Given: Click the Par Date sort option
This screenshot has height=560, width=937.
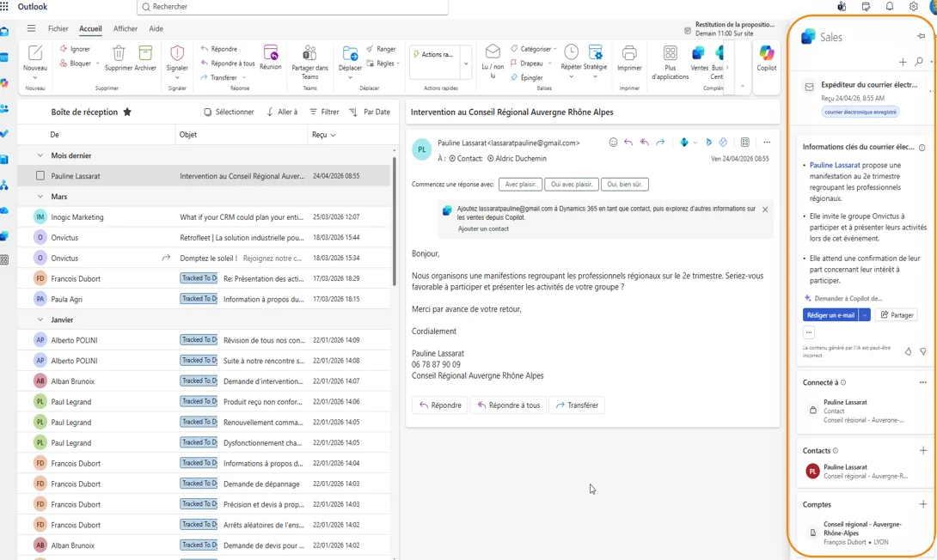Looking at the screenshot, I should 370,112.
